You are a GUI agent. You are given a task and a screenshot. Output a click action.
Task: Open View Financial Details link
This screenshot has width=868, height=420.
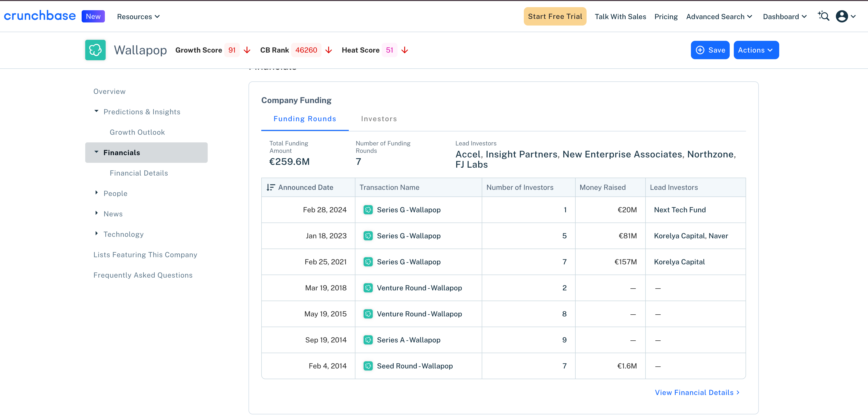tap(697, 392)
